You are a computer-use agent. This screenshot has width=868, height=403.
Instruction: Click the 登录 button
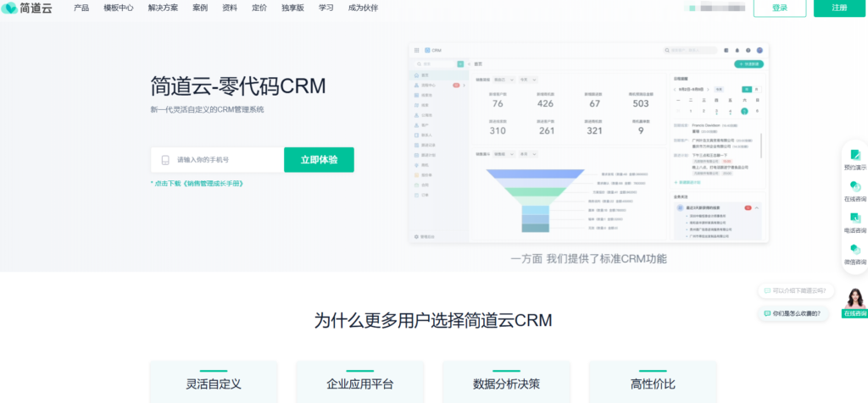click(780, 8)
